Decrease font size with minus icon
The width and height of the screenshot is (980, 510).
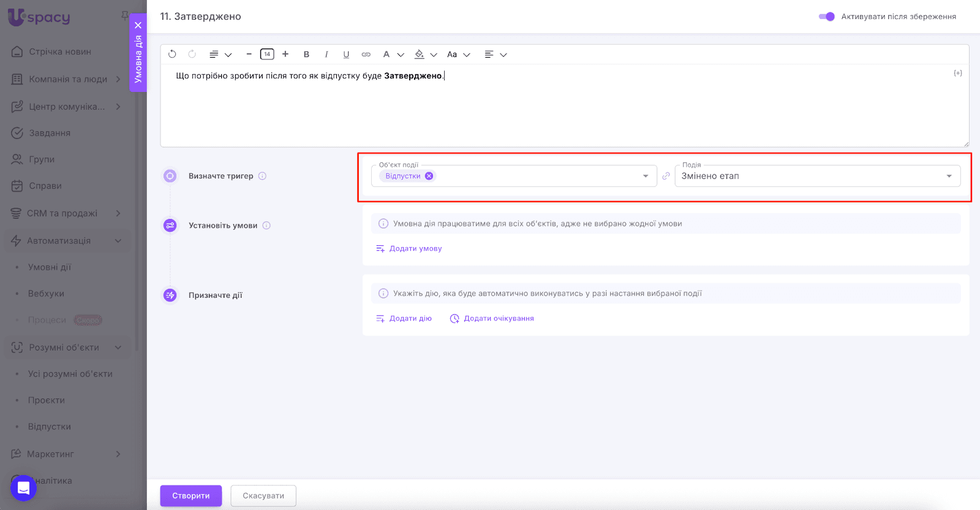[x=249, y=54]
